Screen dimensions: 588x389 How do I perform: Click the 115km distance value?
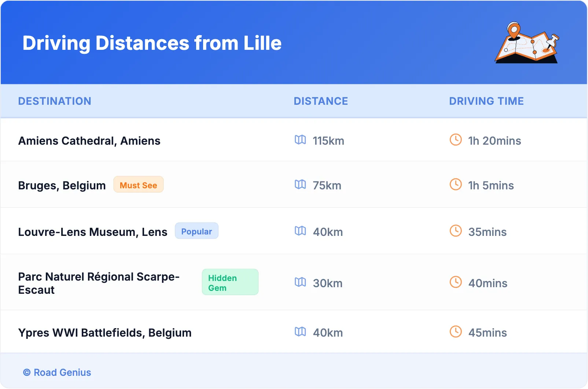[x=328, y=141]
